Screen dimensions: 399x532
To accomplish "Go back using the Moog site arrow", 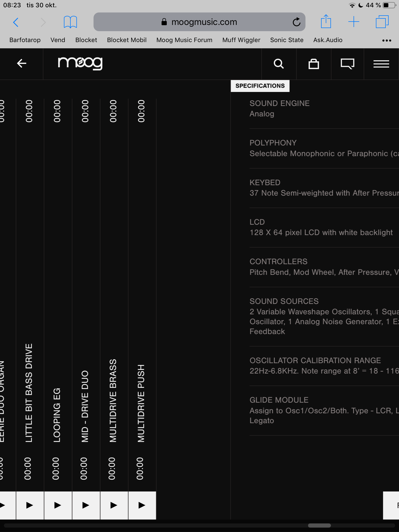I will tap(22, 63).
